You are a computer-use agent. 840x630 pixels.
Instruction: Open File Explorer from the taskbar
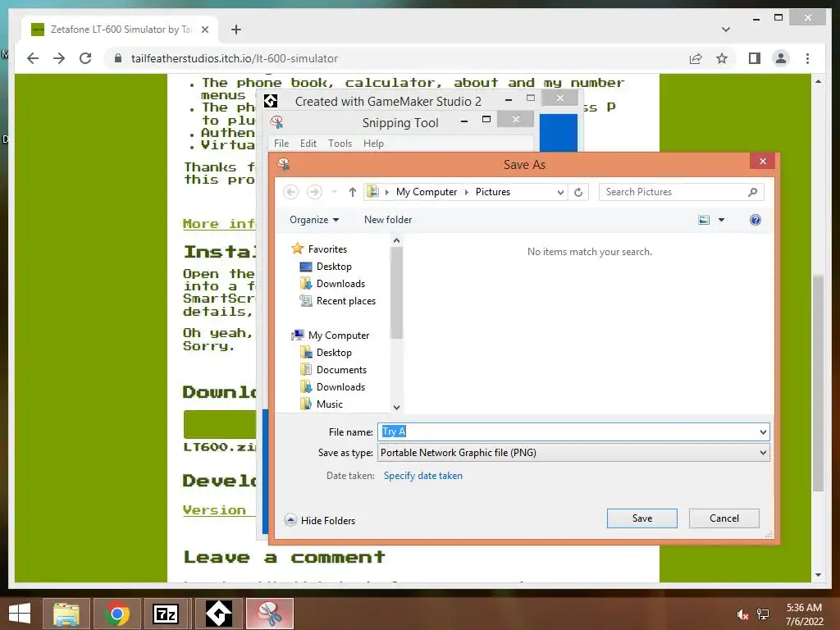click(x=66, y=614)
